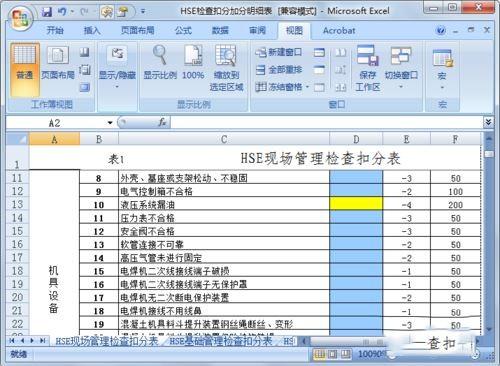Image resolution: width=500 pixels, height=366 pixels.
Task: Switch to 页面布局 view in workbook views
Action: tap(58, 63)
